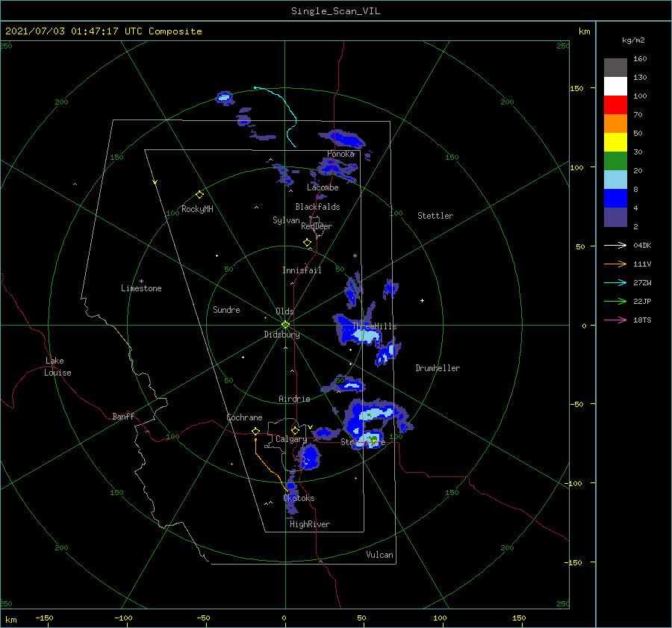Screen dimensions: 672x628
Task: Click the green-core storm cell near Strathmore
Action: pyautogui.click(x=369, y=439)
